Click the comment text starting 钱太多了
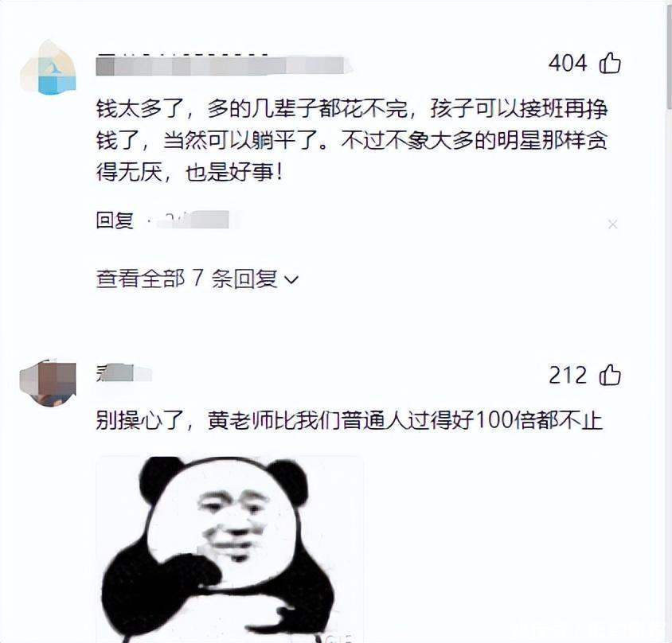This screenshot has width=672, height=643. pyautogui.click(x=352, y=141)
